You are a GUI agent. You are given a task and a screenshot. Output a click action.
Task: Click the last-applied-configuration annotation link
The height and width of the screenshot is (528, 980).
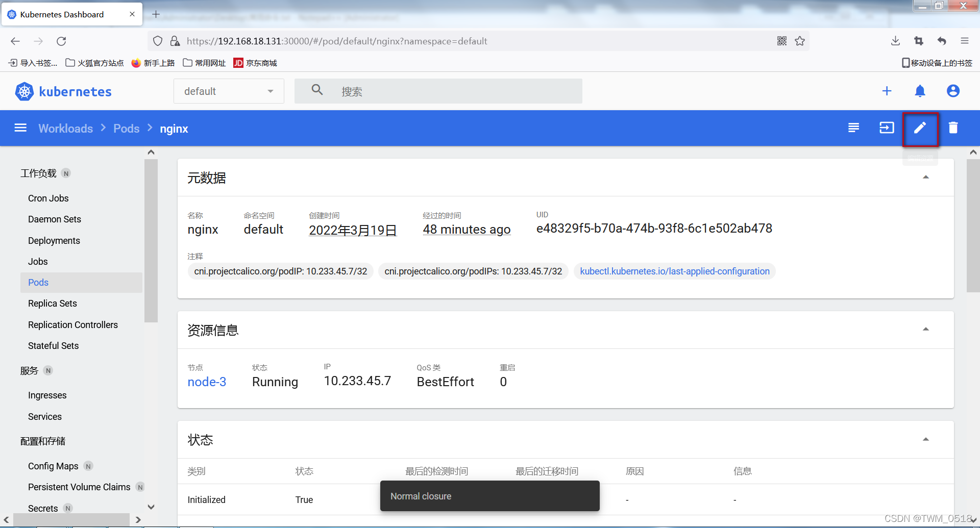[x=674, y=271]
